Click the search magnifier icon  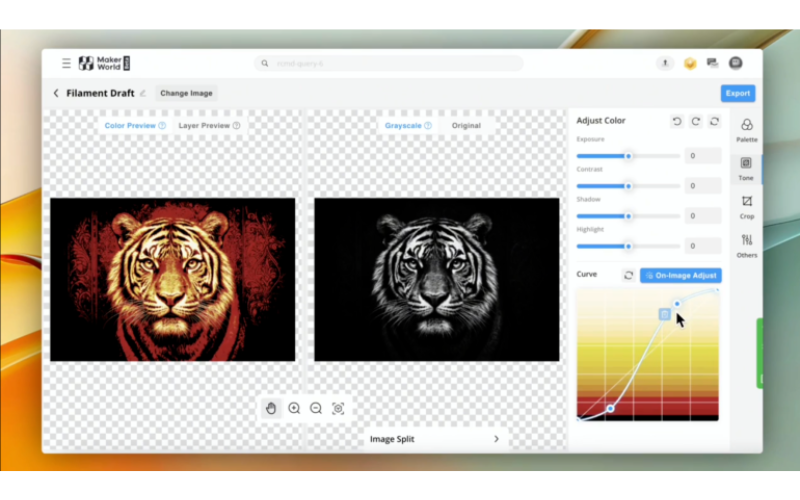click(265, 63)
